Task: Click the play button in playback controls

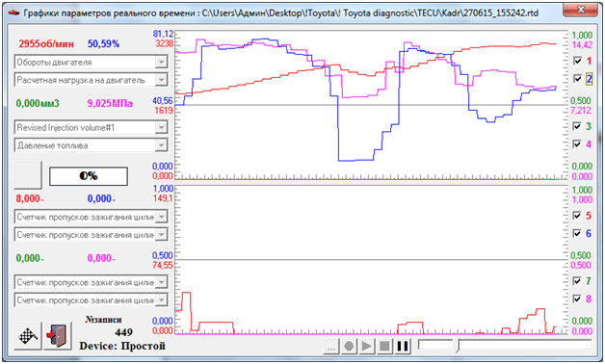Action: pos(366,346)
